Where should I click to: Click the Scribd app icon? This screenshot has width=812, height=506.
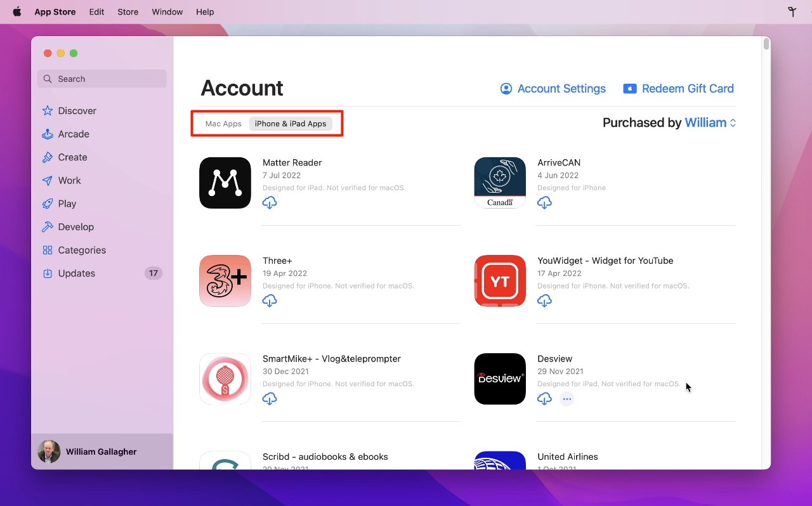point(225,460)
